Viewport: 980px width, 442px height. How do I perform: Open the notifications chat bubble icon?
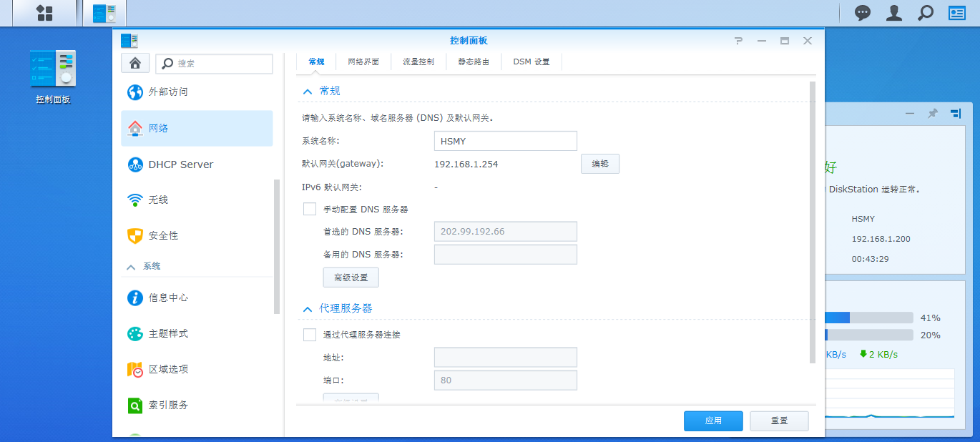click(863, 13)
